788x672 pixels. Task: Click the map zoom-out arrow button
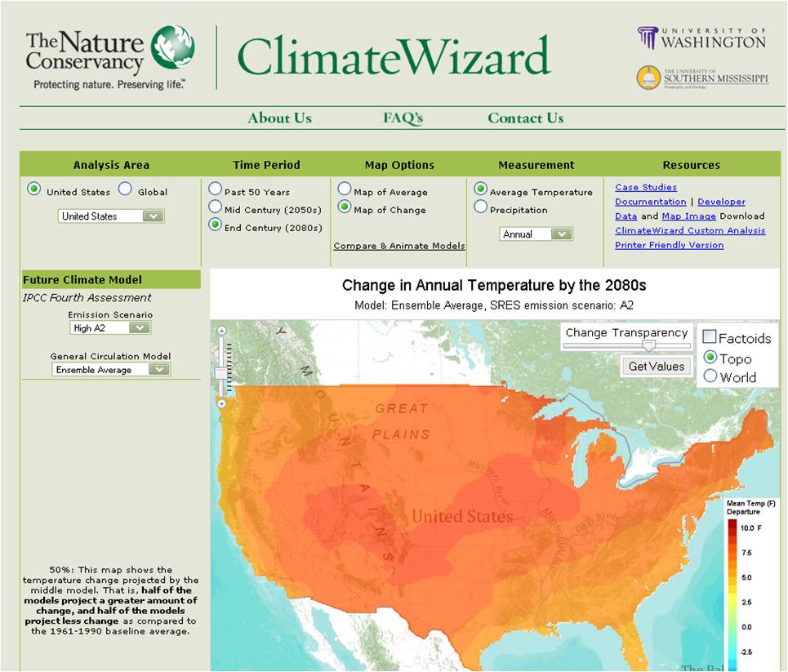pyautogui.click(x=221, y=403)
